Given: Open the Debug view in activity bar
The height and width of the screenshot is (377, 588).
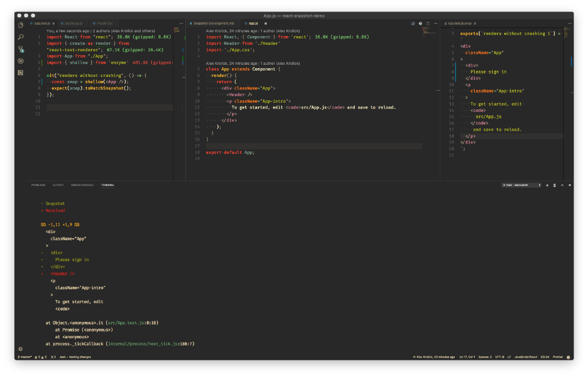Looking at the screenshot, I should (21, 61).
